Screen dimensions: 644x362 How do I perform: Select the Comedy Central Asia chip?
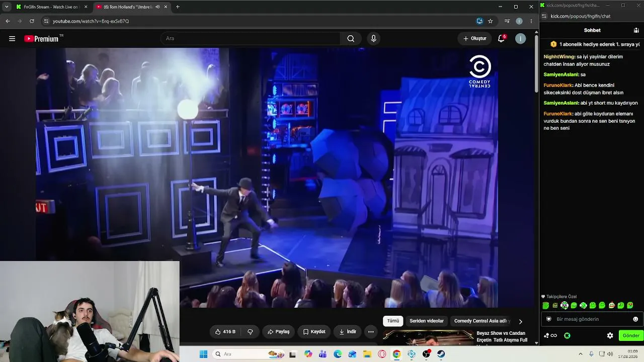pos(482,321)
